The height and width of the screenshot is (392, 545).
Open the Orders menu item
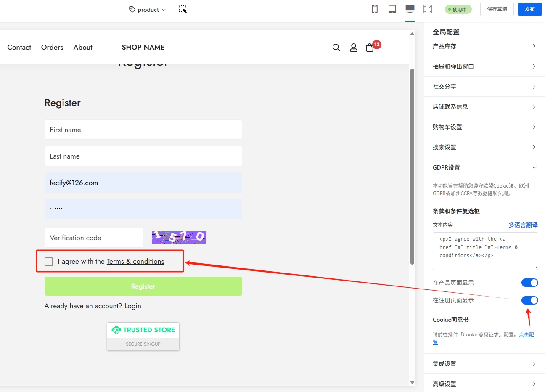tap(52, 48)
